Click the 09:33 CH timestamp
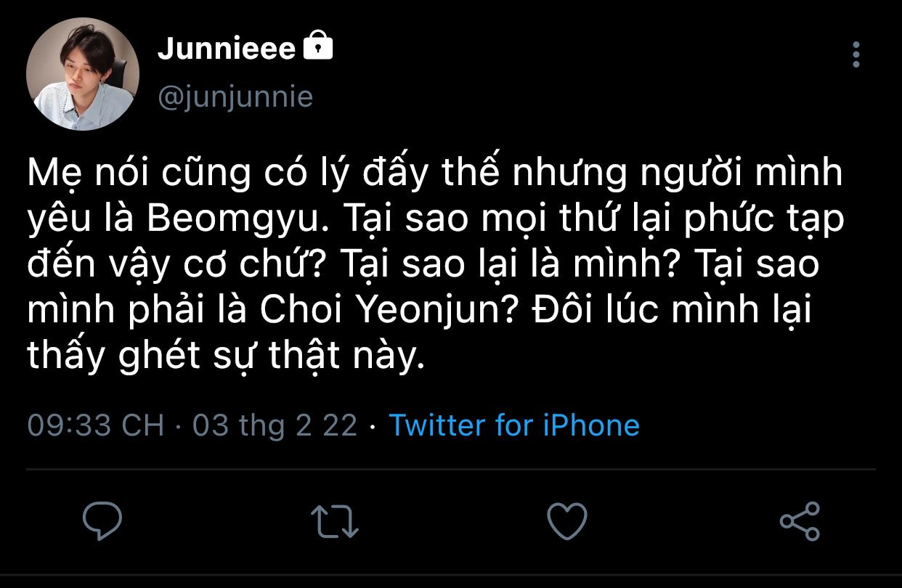Viewport: 902px width, 588px height. click(96, 425)
